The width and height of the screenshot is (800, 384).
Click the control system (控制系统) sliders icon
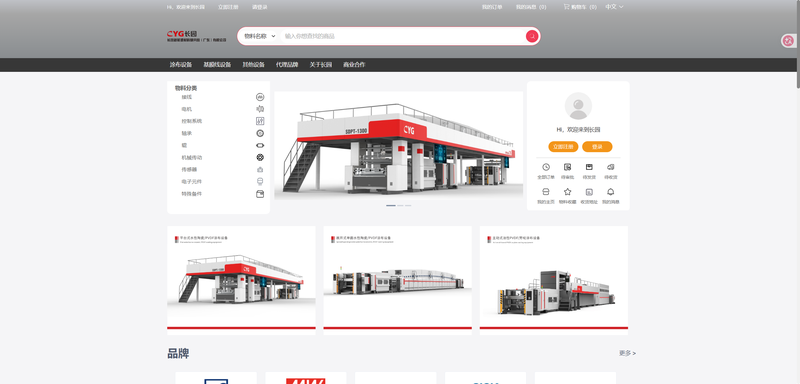260,121
